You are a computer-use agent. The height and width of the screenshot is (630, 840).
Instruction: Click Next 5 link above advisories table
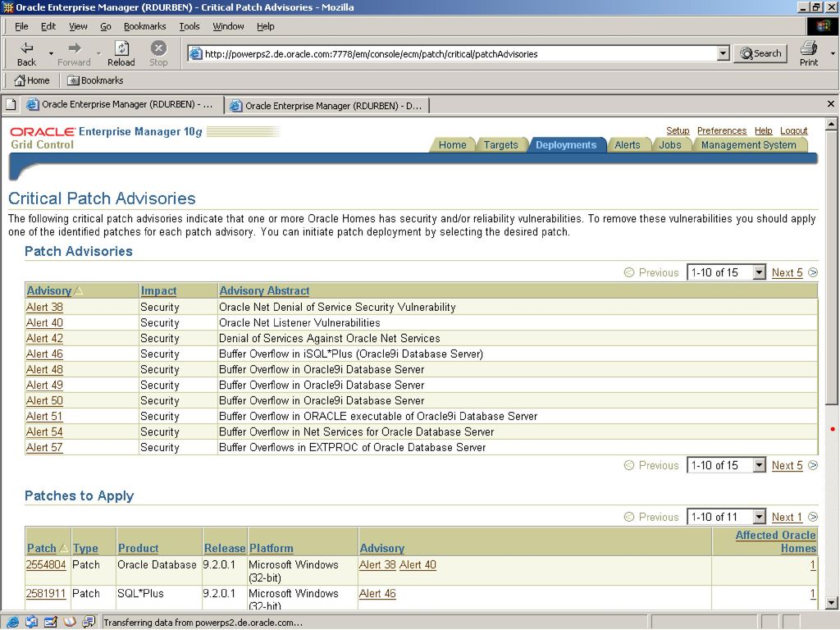pos(787,272)
